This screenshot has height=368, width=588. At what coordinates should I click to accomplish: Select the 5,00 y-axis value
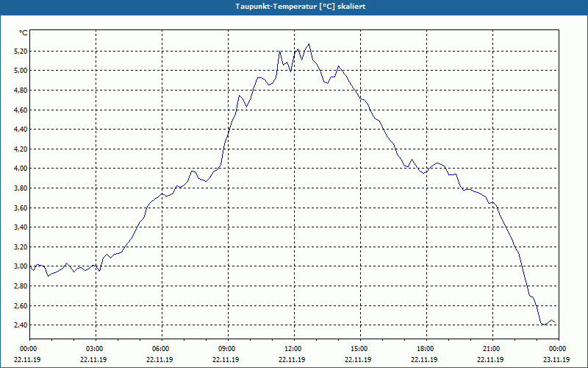pos(21,71)
